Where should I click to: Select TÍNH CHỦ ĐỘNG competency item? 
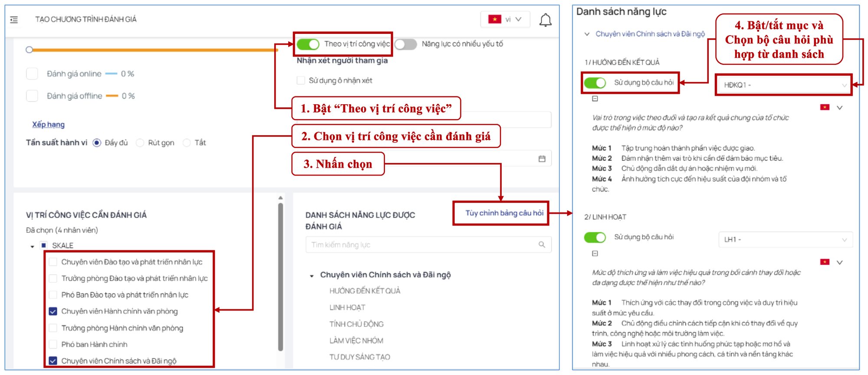[x=356, y=324]
